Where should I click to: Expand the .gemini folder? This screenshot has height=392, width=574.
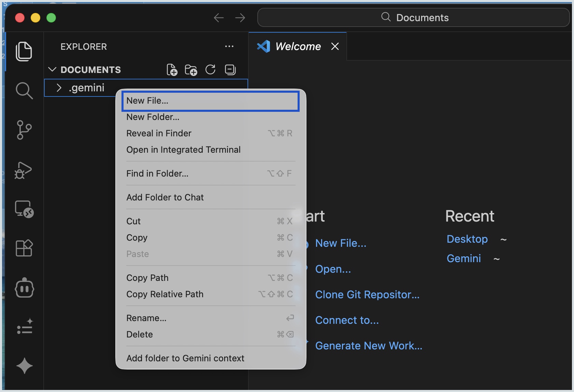[x=59, y=88]
